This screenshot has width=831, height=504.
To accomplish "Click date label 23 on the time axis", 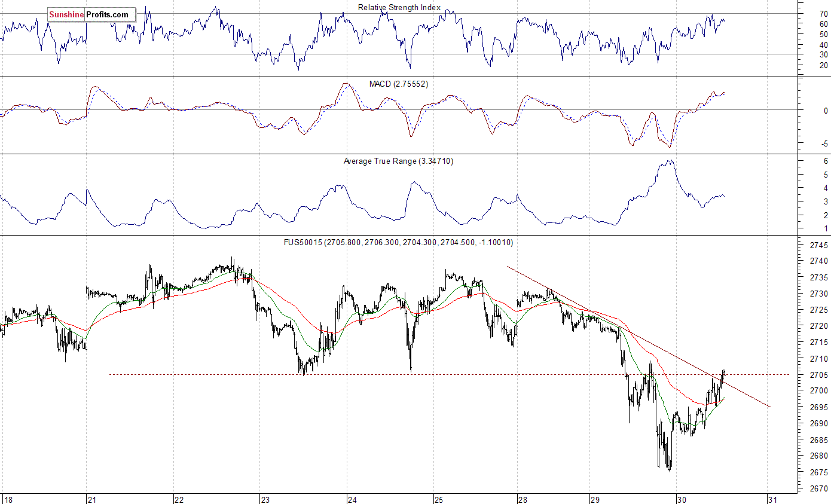I will point(266,499).
